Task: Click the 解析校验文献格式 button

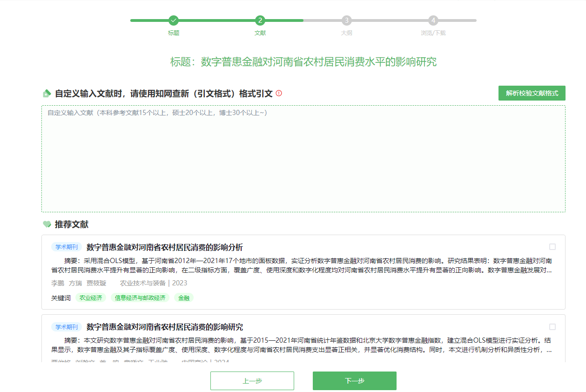Action: [532, 93]
